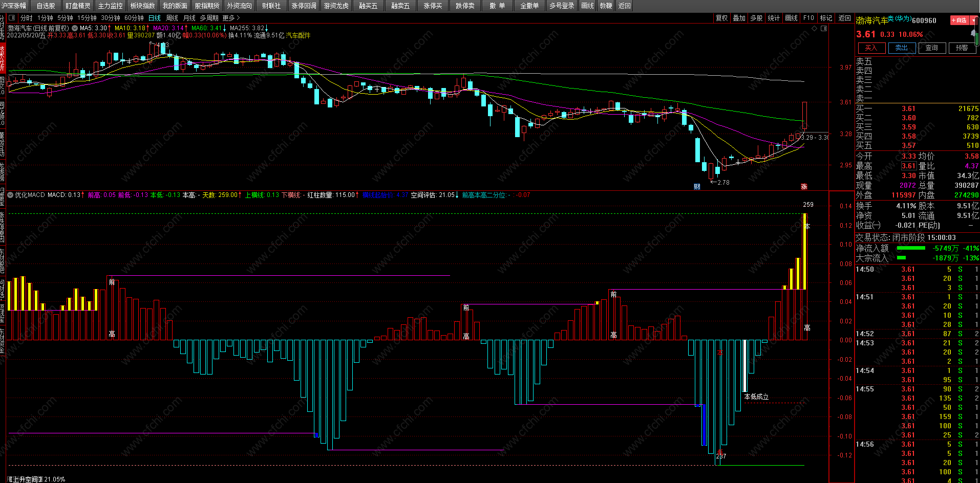Select the 15分钟 period tab
Image resolution: width=980 pixels, height=483 pixels.
[87, 18]
